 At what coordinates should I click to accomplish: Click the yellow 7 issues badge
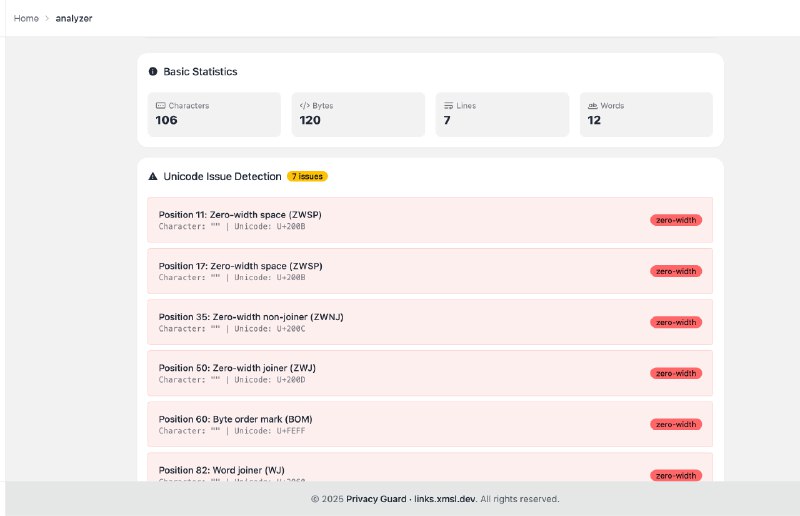pos(307,176)
